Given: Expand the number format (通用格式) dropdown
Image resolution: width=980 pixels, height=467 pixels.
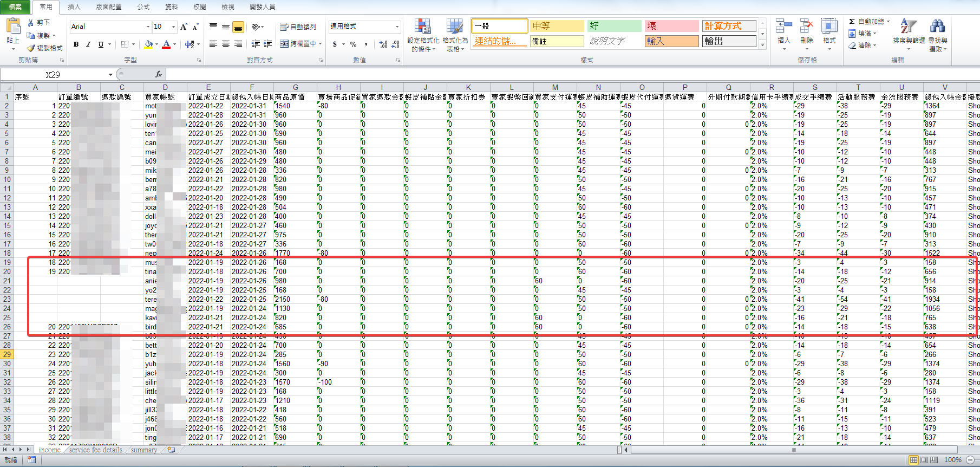Looking at the screenshot, I should click(397, 27).
